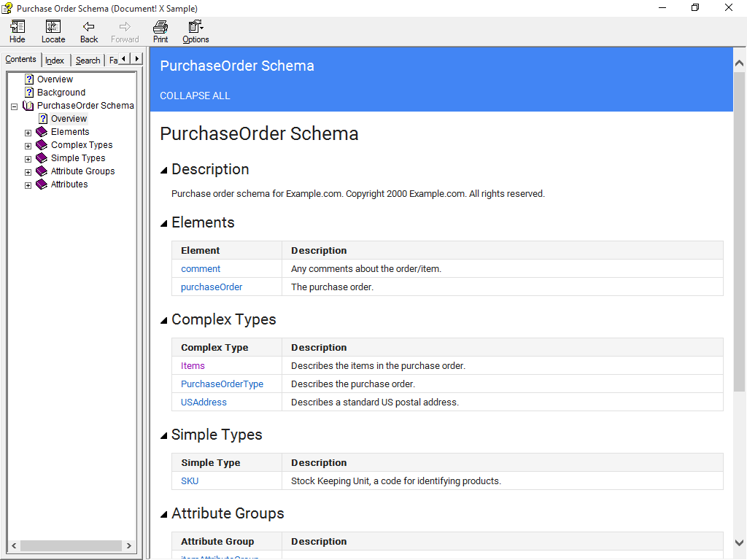Open the USAddress complex type link
The height and width of the screenshot is (560, 747).
[204, 402]
